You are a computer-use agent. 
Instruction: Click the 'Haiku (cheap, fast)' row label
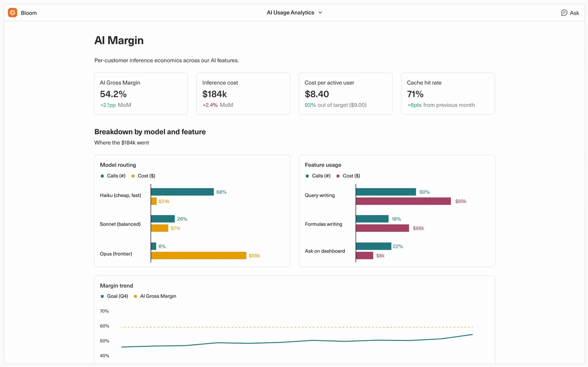pyautogui.click(x=120, y=195)
